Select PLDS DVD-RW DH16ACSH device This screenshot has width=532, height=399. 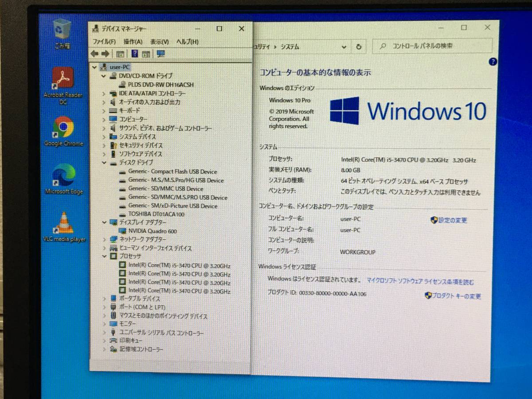(x=160, y=84)
